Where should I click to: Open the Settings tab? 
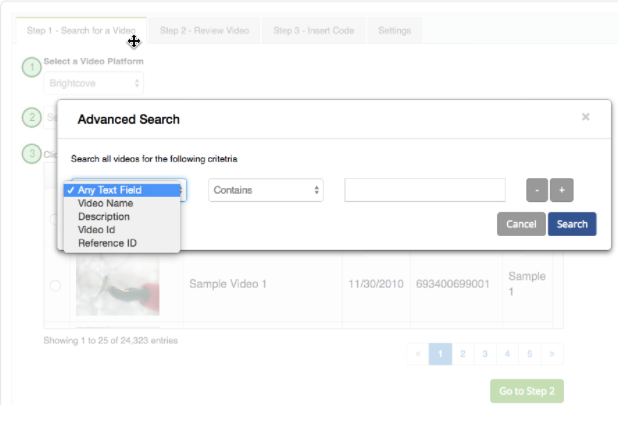tap(395, 31)
